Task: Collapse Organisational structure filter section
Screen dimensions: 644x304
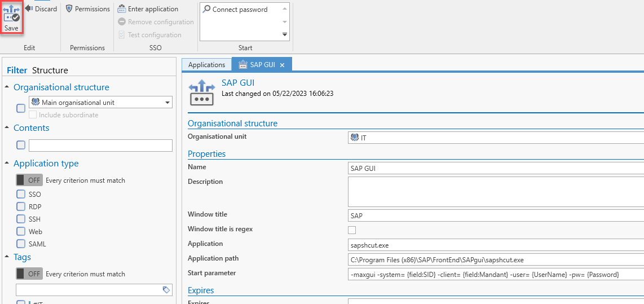Action: pos(7,87)
